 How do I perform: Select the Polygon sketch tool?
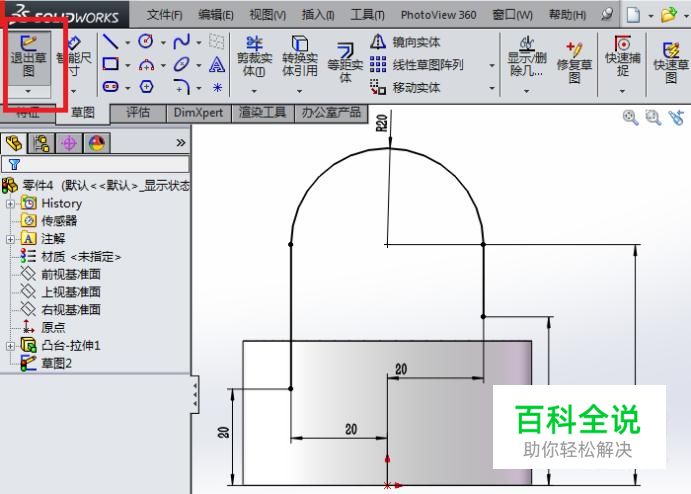click(146, 87)
